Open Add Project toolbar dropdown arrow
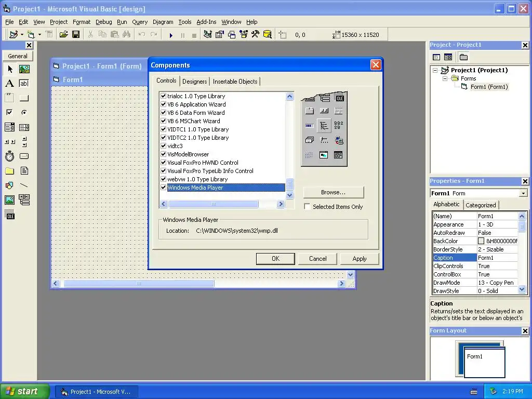The height and width of the screenshot is (399, 532). point(22,35)
